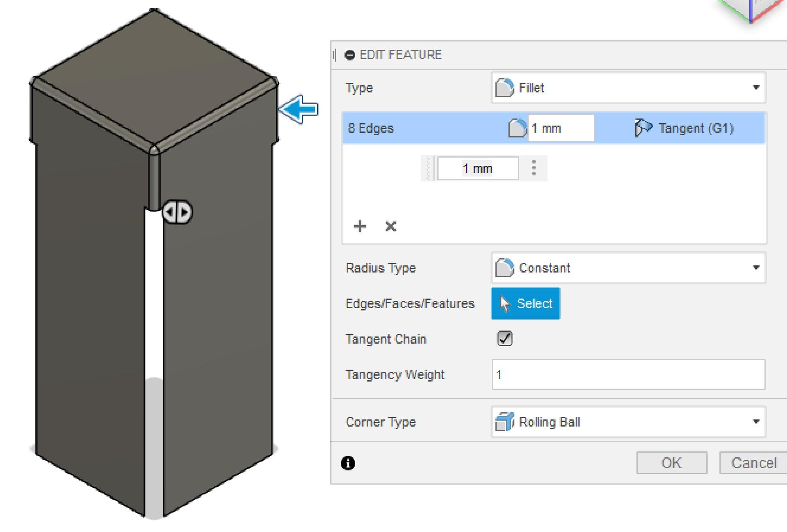Click the 1 mm field in edges row
The width and height of the screenshot is (787, 532).
[x=560, y=128]
